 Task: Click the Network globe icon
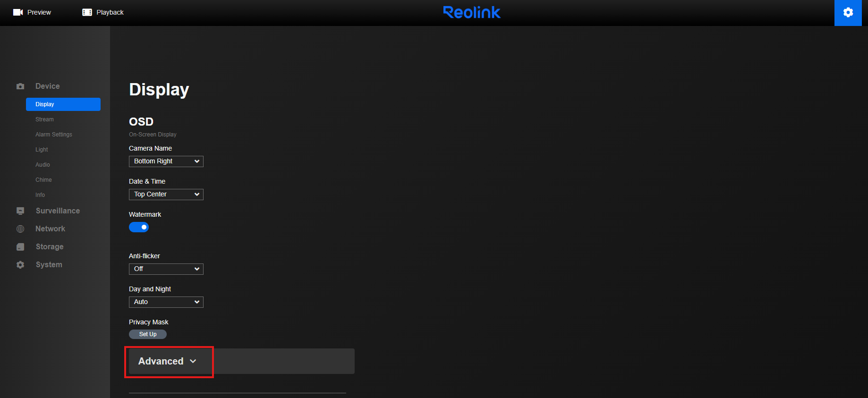pyautogui.click(x=20, y=229)
